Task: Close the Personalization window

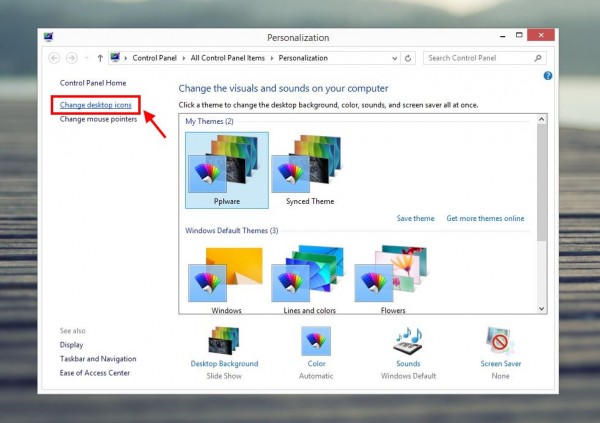Action: point(541,35)
